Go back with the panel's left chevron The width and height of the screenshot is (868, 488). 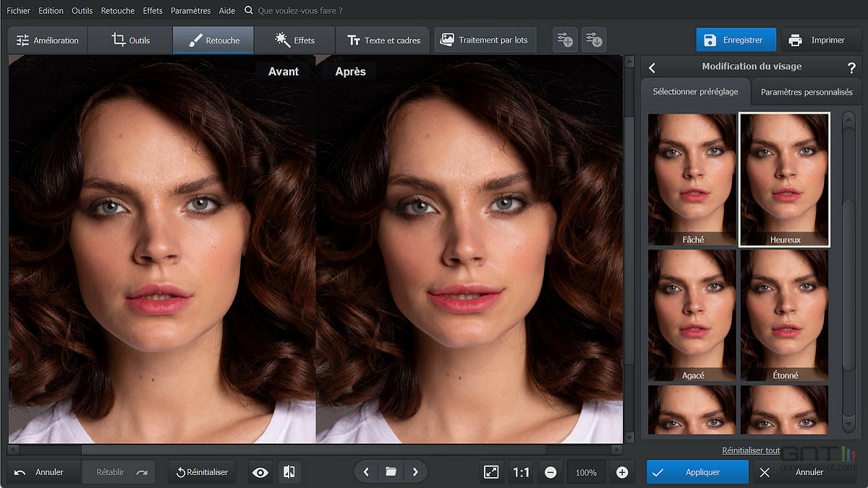tap(652, 67)
